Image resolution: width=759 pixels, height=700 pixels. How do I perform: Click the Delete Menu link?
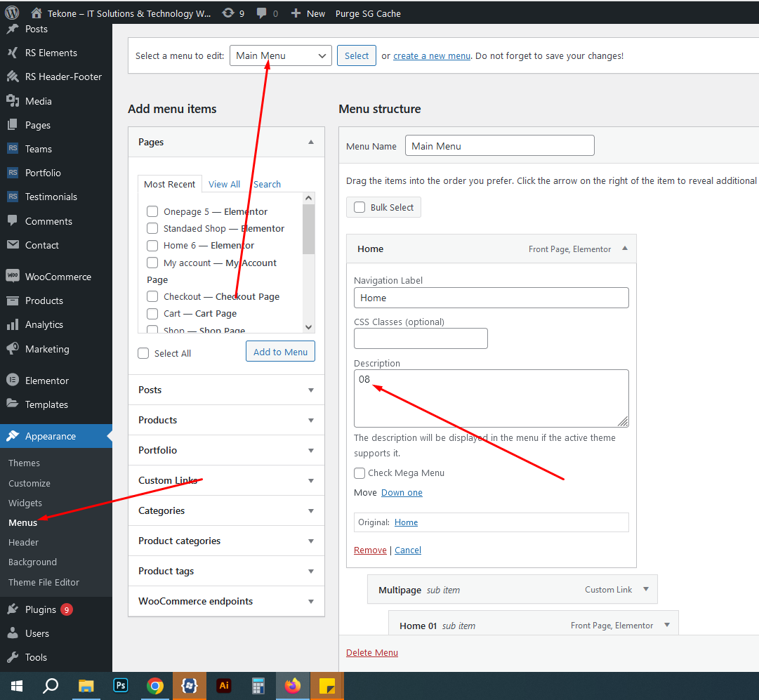pyautogui.click(x=371, y=652)
